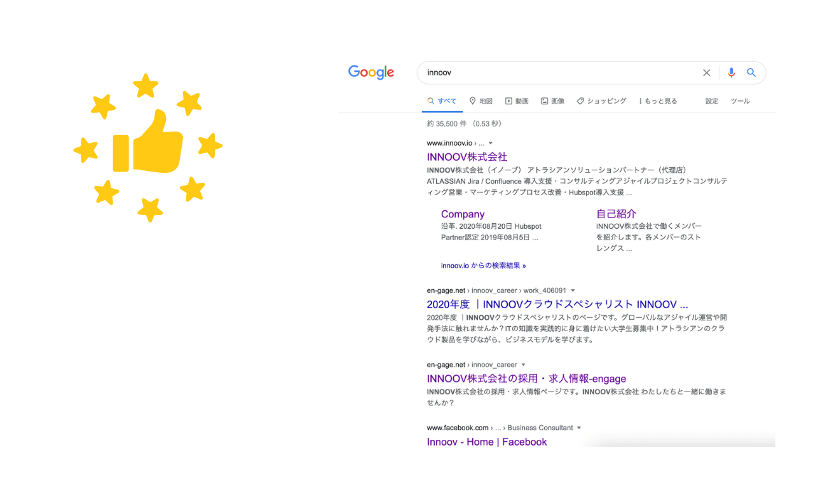825x504 pixels.
Task: Open the 自己紹介 sitelink
Action: [x=616, y=214]
